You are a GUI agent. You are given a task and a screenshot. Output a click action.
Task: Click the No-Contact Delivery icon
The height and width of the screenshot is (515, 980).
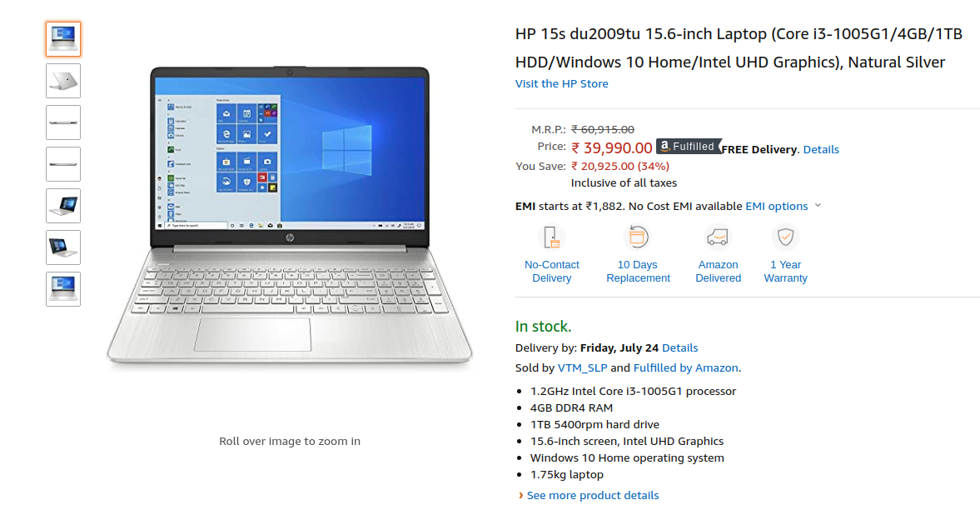click(x=551, y=237)
